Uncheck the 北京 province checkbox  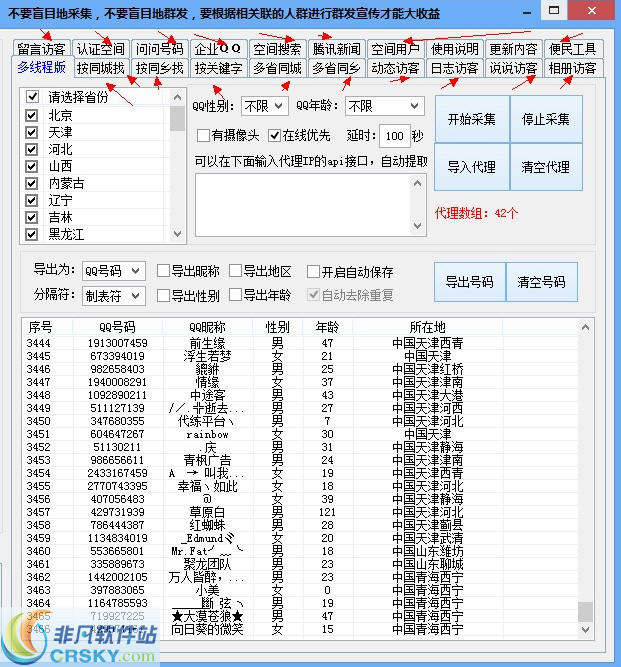pyautogui.click(x=32, y=115)
